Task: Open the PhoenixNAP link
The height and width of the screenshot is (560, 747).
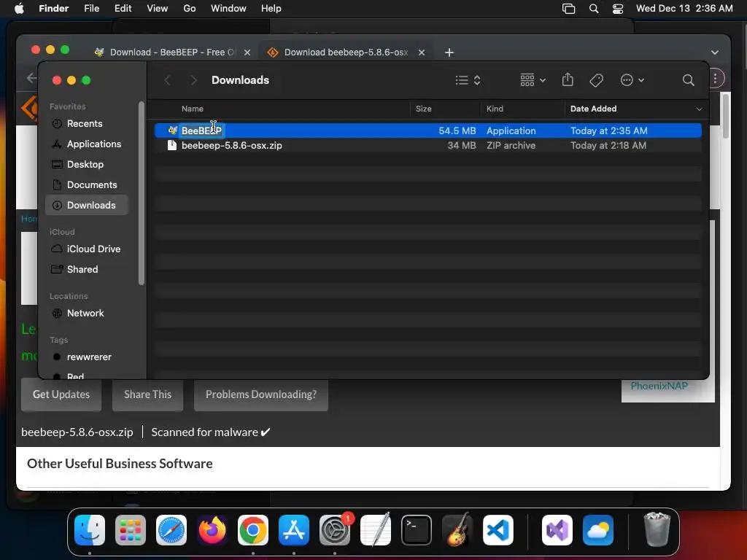Action: [659, 386]
